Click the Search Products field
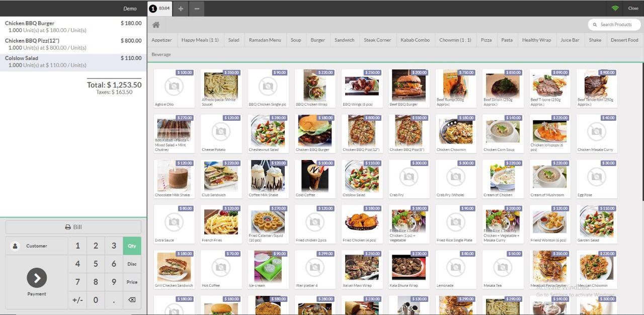 [x=615, y=25]
